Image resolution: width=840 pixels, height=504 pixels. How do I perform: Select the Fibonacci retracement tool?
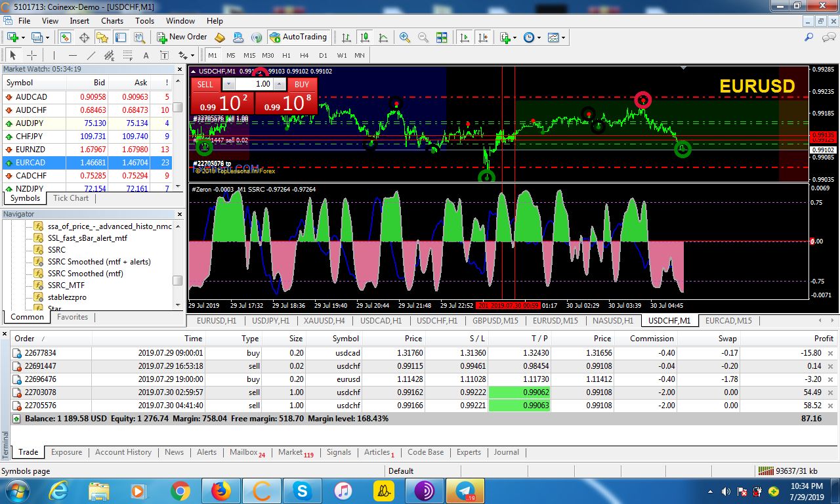coord(127,56)
